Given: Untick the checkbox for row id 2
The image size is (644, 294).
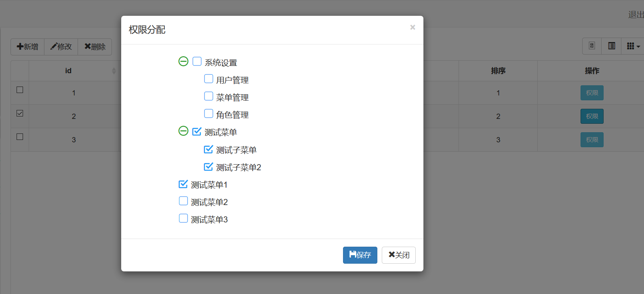Looking at the screenshot, I should coord(20,113).
